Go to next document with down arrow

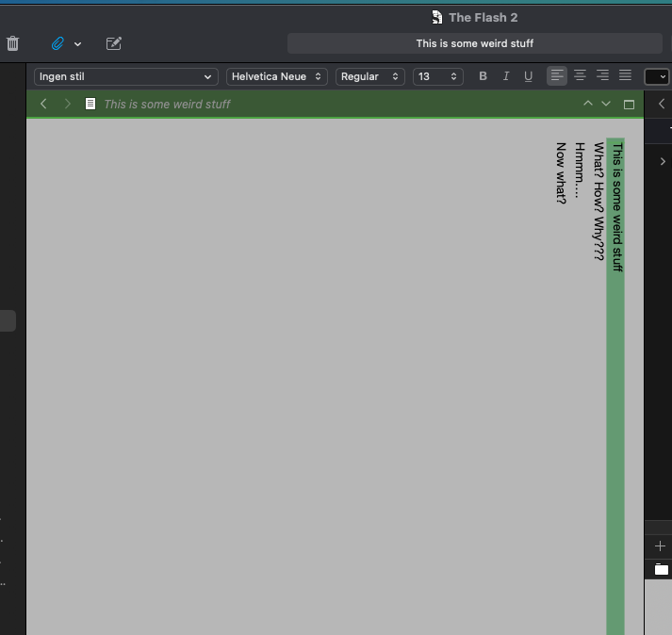(x=606, y=104)
